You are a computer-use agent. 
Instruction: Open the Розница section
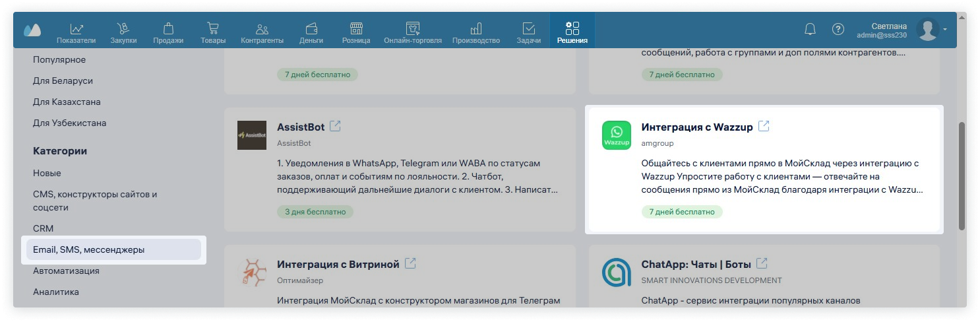(356, 33)
